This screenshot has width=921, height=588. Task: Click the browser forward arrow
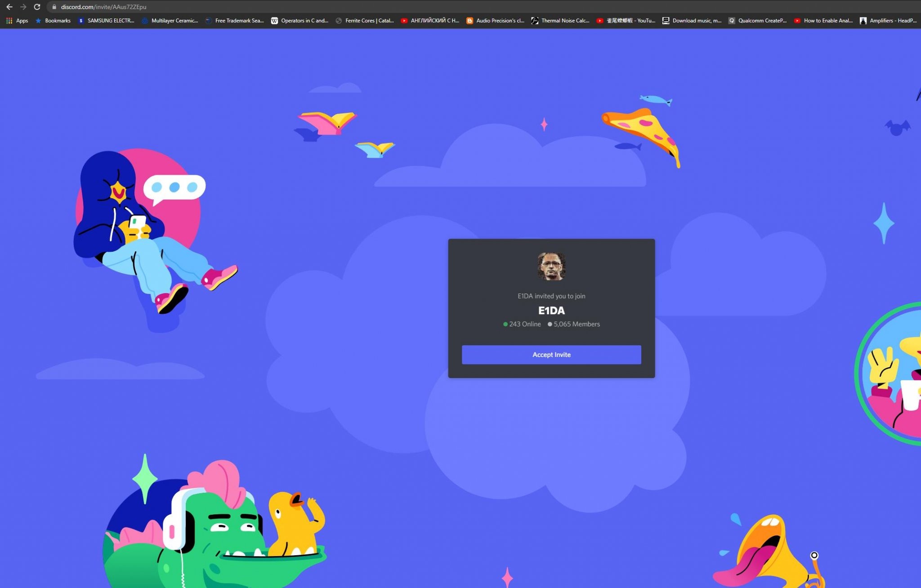pyautogui.click(x=23, y=7)
